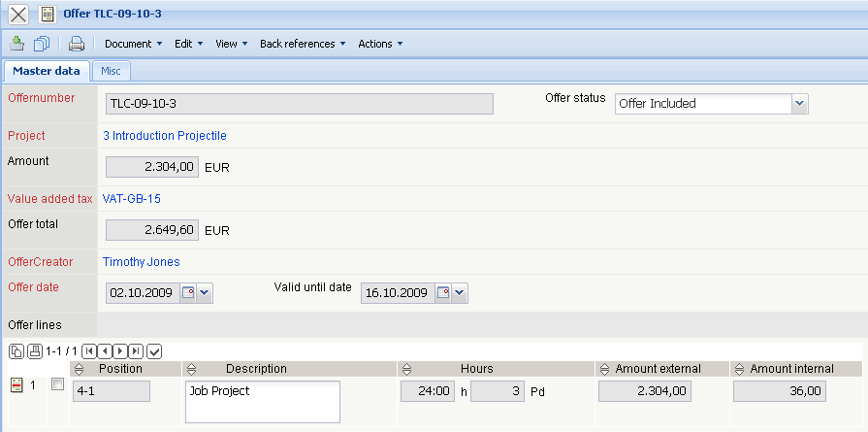This screenshot has height=432, width=868.
Task: Go to first page of offer lines
Action: point(89,350)
